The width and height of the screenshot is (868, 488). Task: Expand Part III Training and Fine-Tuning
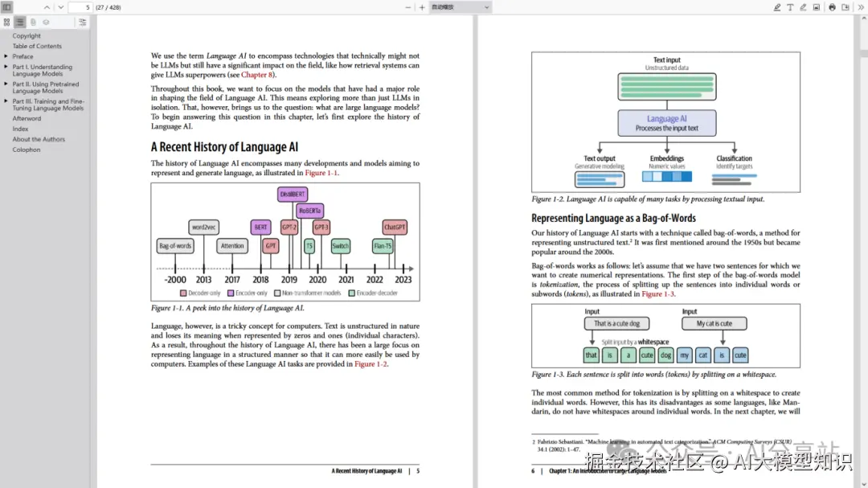click(x=6, y=101)
